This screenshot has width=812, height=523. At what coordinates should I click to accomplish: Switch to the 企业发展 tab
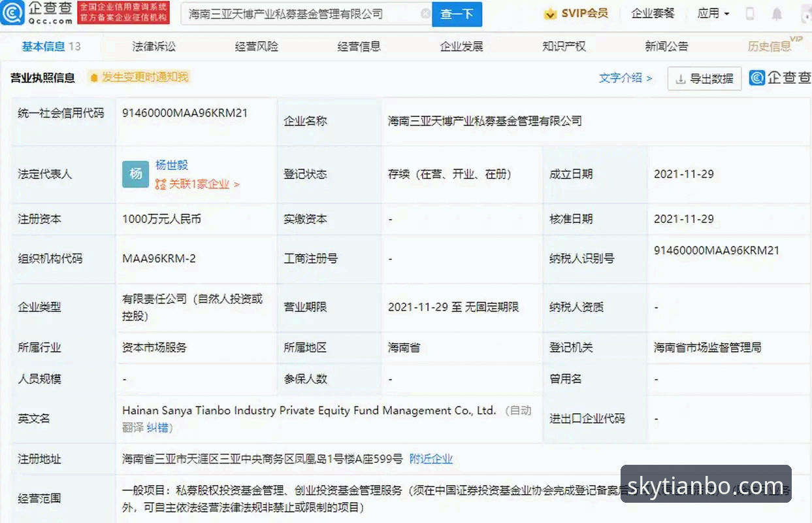(462, 46)
